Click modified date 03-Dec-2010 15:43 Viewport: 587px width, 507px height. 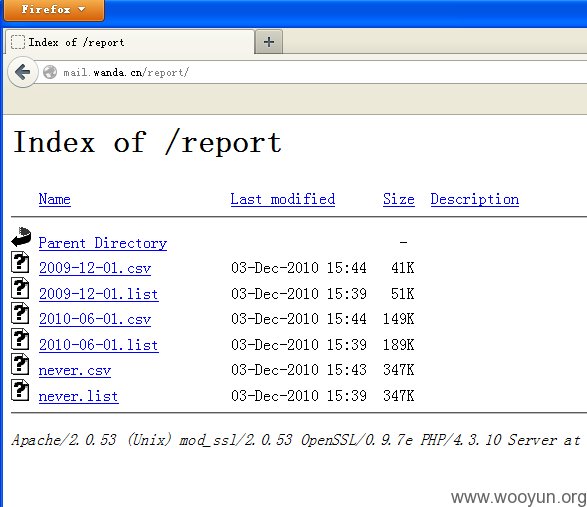coord(299,370)
